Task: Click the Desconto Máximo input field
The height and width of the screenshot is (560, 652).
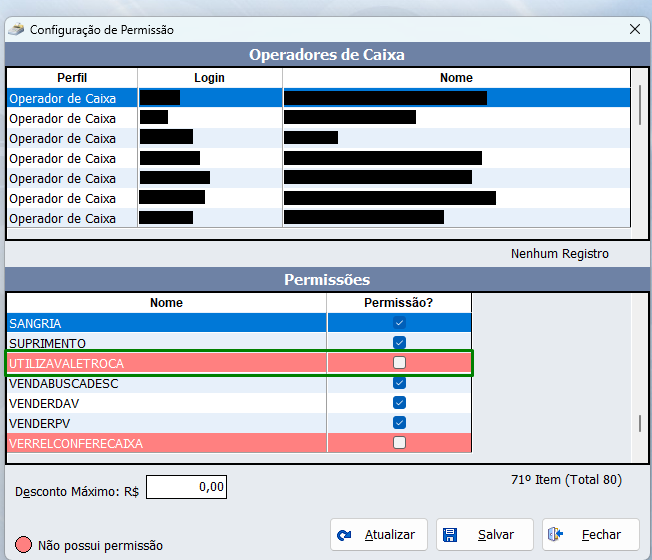Action: pyautogui.click(x=187, y=487)
